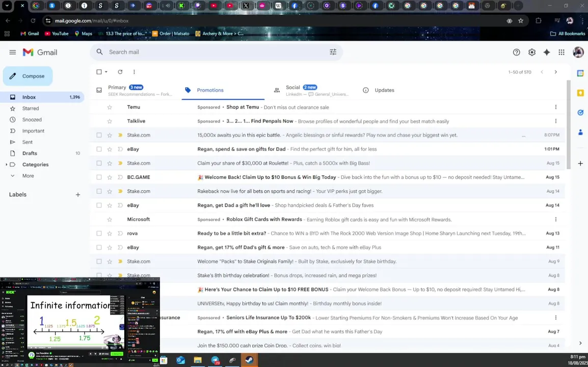
Task: Open the Inbox folder
Action: click(x=42, y=97)
